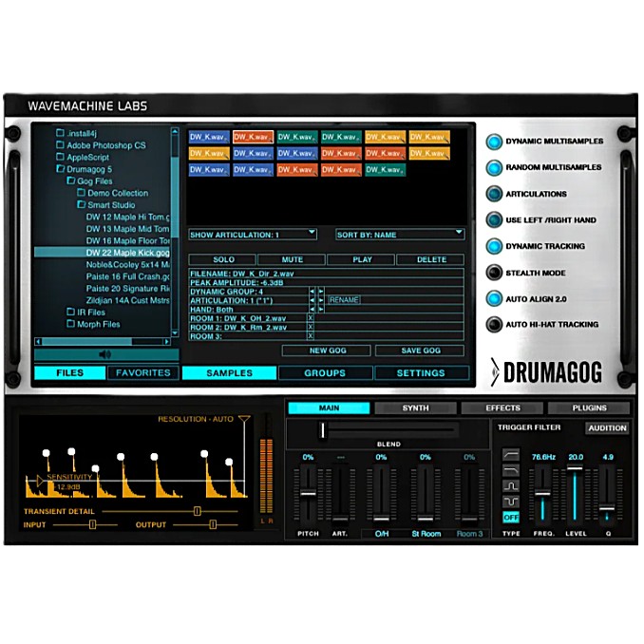Click the Morph Files folder icon
The height and width of the screenshot is (644, 644).
coord(70,324)
